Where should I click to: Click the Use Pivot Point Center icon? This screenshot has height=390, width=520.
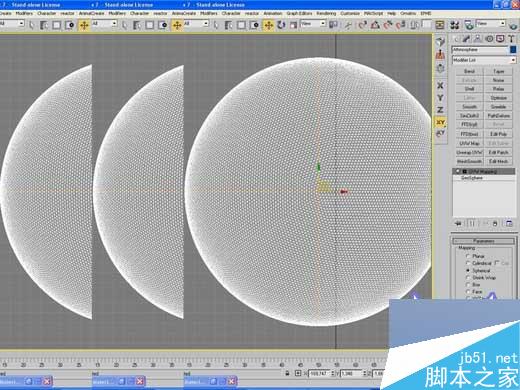coord(333,25)
